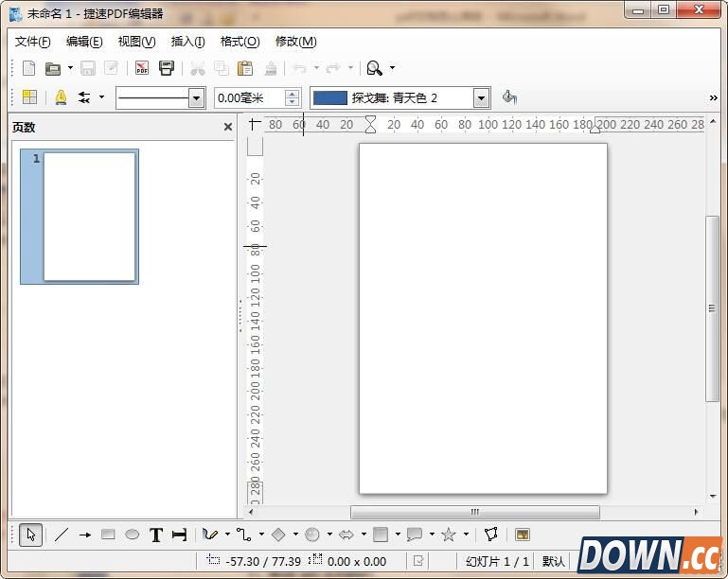Click the blue fill color swatch
728x579 pixels.
pyautogui.click(x=330, y=97)
